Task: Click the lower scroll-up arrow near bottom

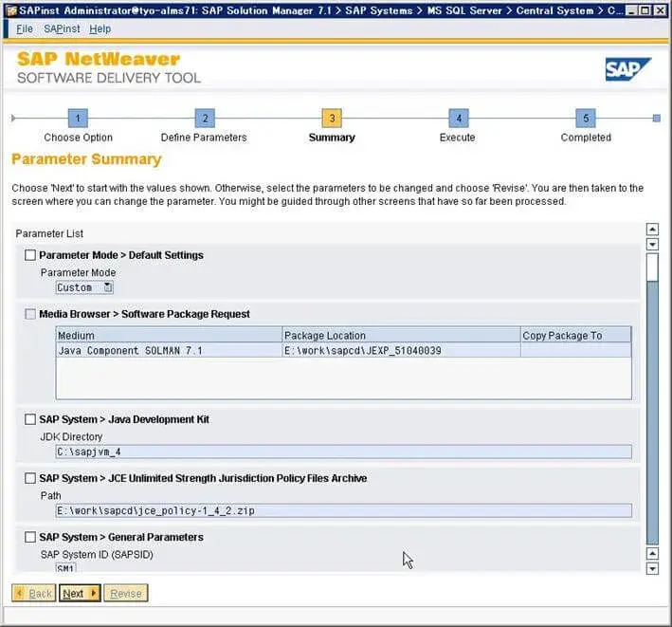Action: coord(652,554)
